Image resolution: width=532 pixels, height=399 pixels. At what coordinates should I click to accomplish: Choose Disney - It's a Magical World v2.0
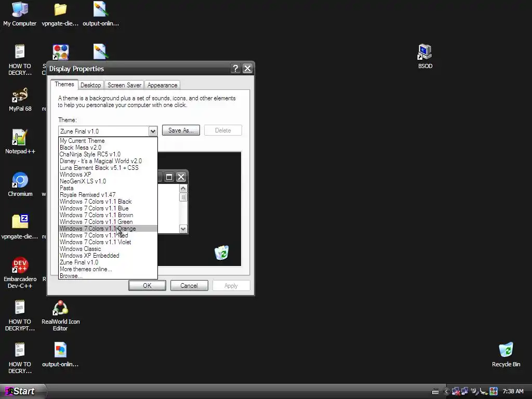click(108, 161)
